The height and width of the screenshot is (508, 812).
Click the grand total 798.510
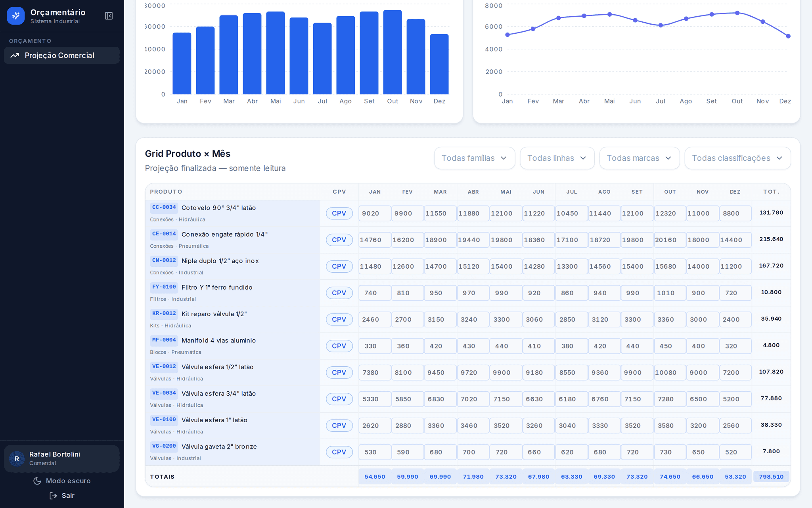pos(771,477)
